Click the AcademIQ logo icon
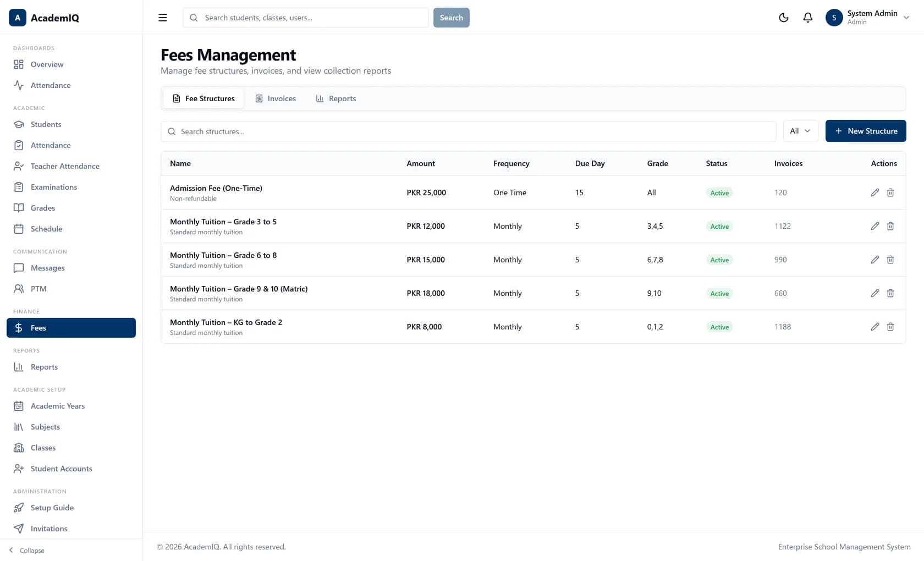The height and width of the screenshot is (561, 924). pyautogui.click(x=18, y=18)
